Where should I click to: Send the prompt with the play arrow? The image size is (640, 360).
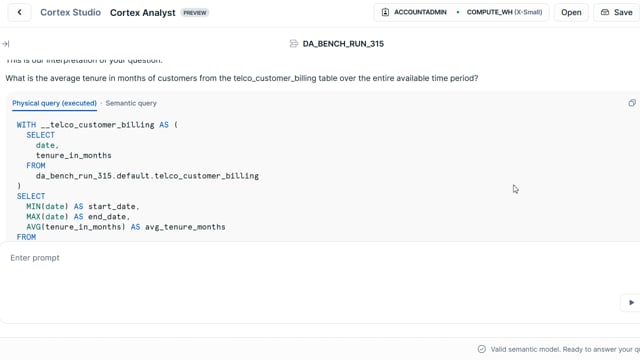(631, 302)
